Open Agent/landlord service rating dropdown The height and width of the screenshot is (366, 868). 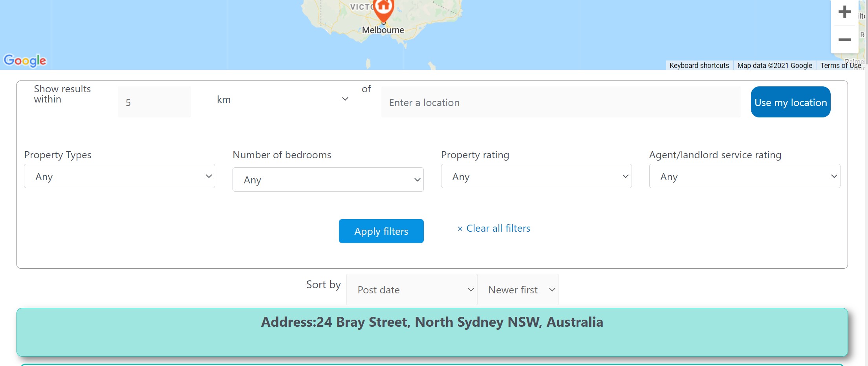coord(745,176)
